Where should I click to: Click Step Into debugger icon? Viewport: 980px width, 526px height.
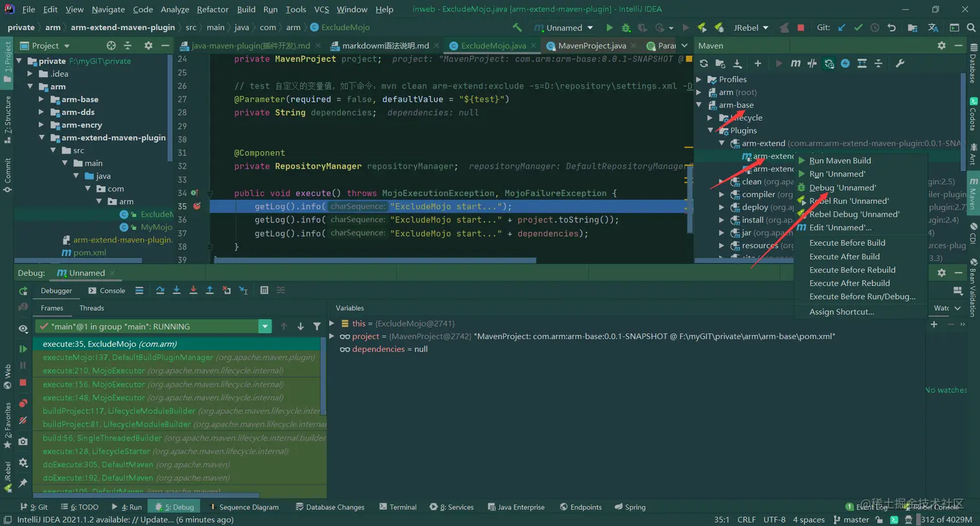[176, 290]
